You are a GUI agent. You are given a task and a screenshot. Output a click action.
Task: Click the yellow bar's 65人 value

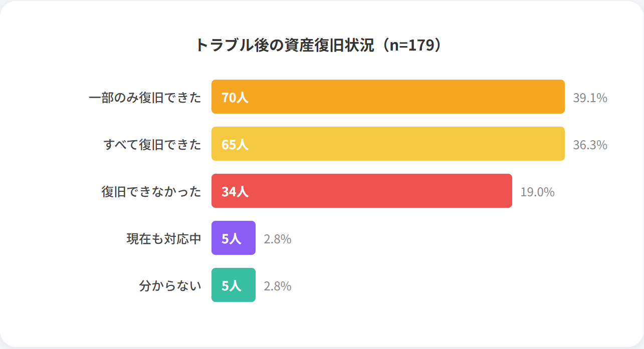pos(235,145)
